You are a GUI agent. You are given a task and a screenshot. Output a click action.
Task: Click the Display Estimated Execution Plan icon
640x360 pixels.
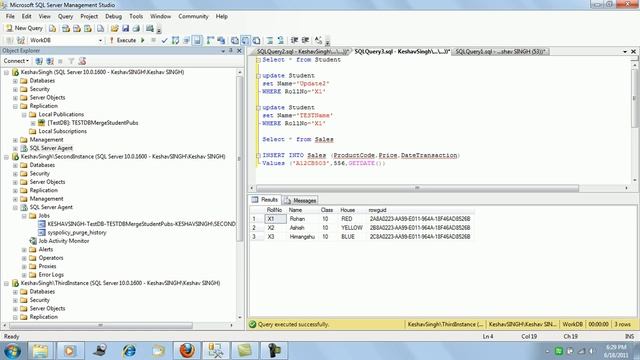click(176, 40)
